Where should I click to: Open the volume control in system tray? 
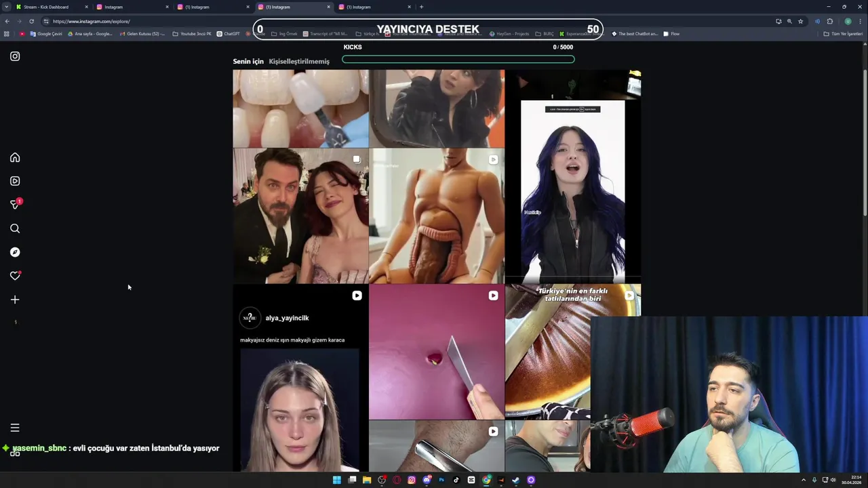(x=833, y=480)
